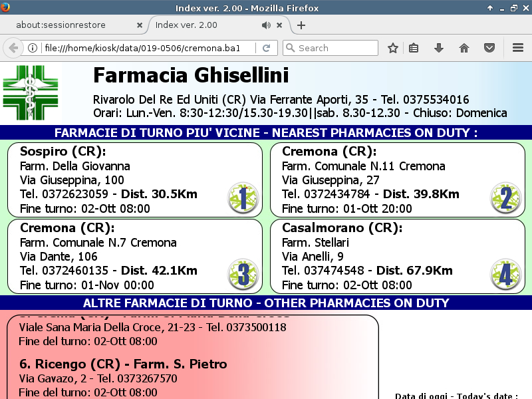Select the Index ver. 2.00 tab
532x399 pixels.
tap(193, 25)
